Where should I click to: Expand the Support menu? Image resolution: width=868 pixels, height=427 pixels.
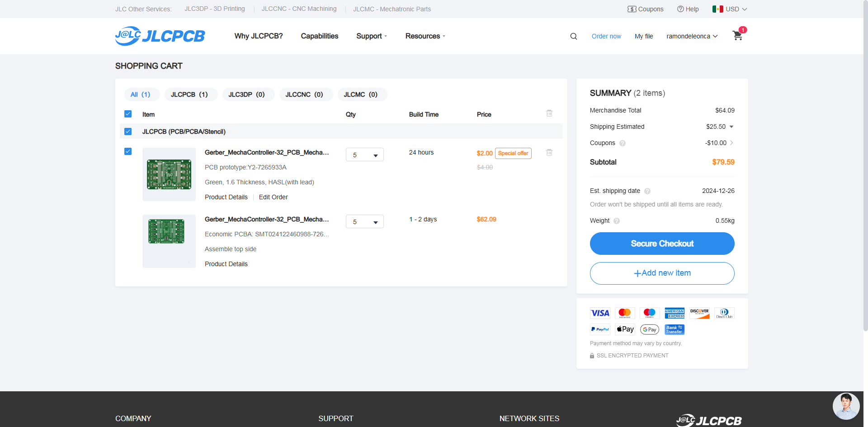(x=372, y=36)
